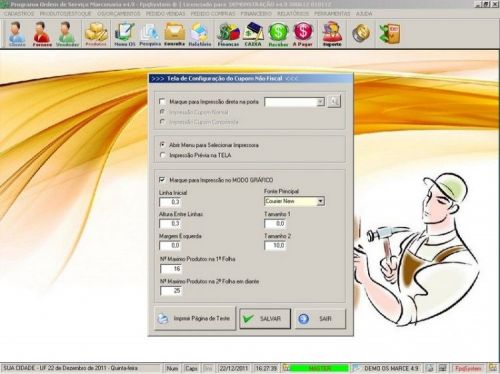Click 'DEMO OS MARCE 4.9' status text
Screen dimensions: 500x374
click(391, 368)
